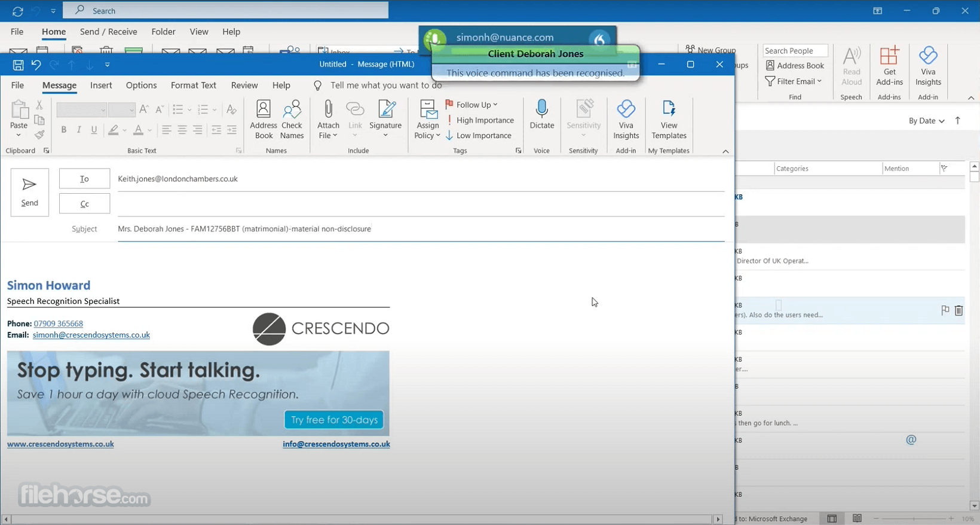Undo the last action in message window
980x525 pixels.
coord(36,65)
